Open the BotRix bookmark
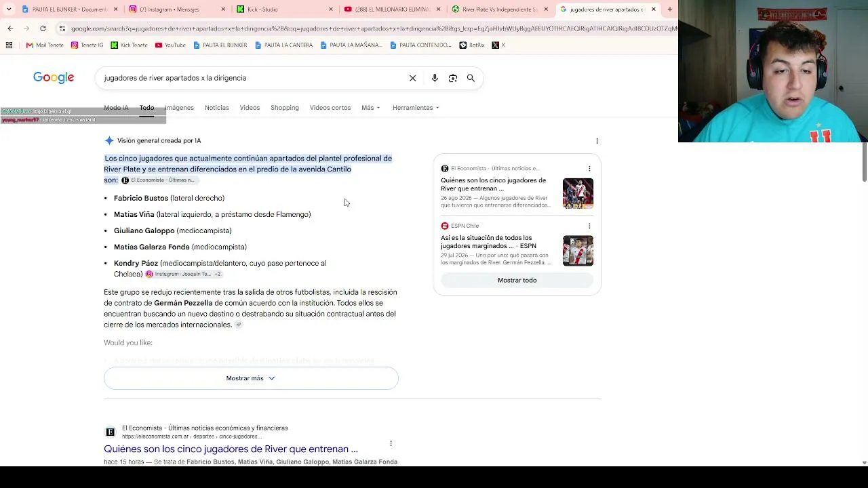 (472, 45)
